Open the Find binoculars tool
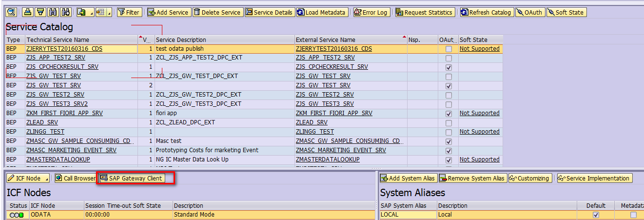 pyautogui.click(x=54, y=12)
